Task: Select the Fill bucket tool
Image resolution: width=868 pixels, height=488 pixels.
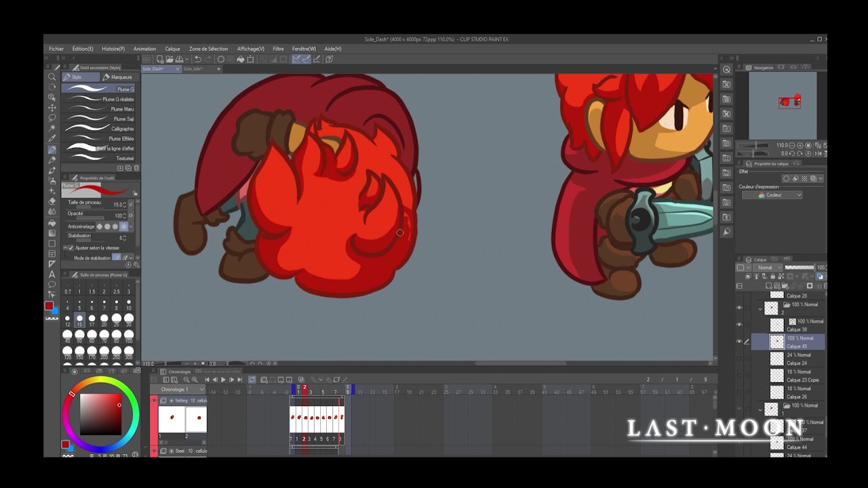Action: pyautogui.click(x=52, y=222)
